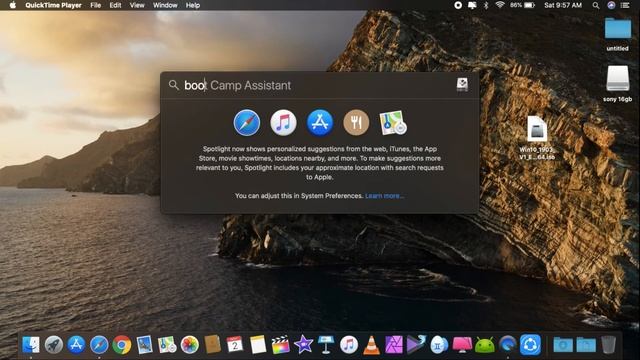Click the Sat 9:57 AM clock
640x360 pixels.
(x=563, y=5)
